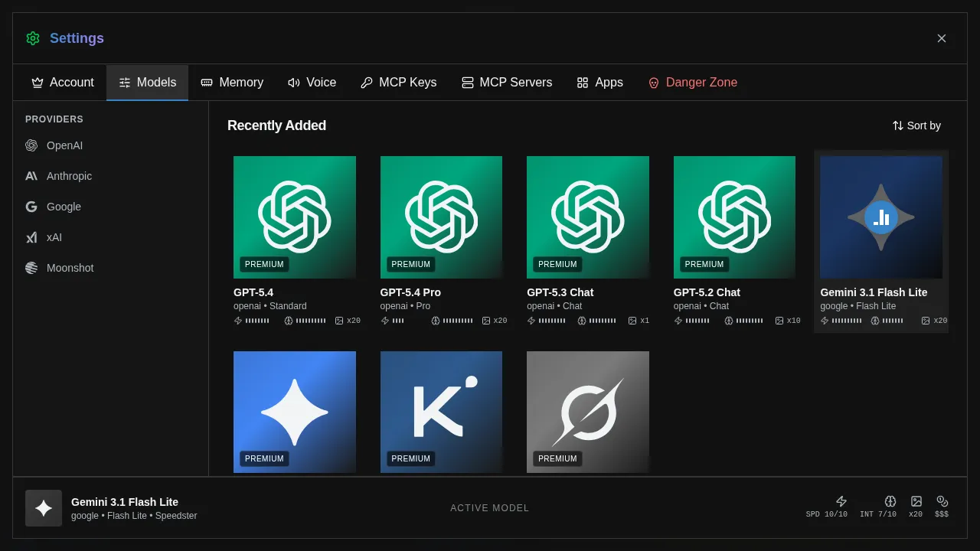Toggle the PREMIUM badge on the Kimi model card
This screenshot has width=980, height=551.
pyautogui.click(x=410, y=458)
